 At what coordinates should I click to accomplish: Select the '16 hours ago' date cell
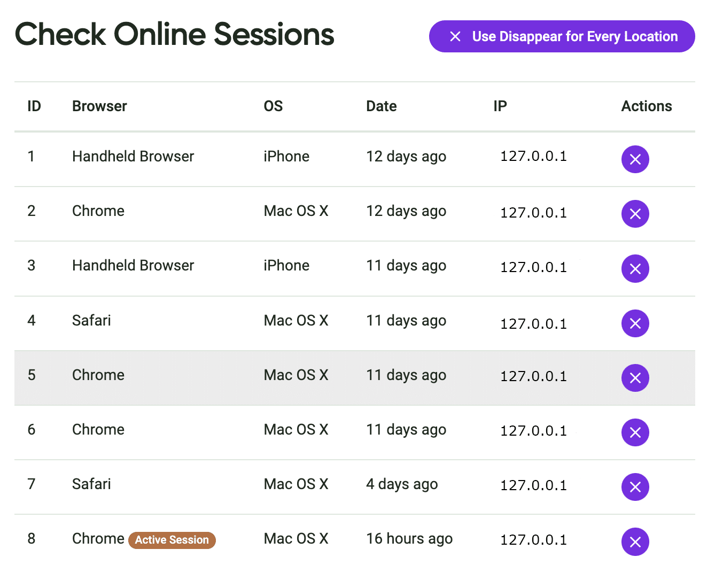[409, 539]
